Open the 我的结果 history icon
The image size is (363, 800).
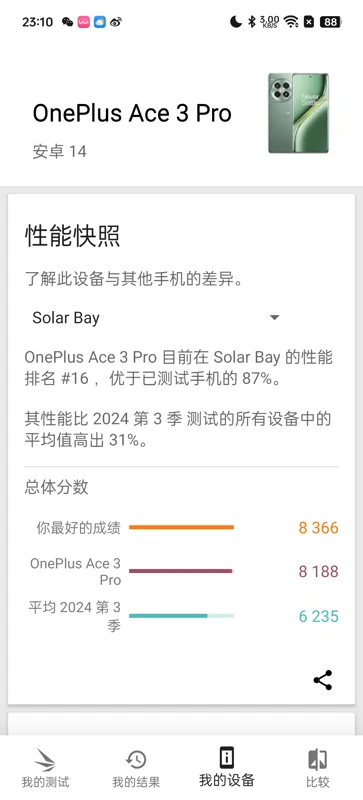coord(136,760)
